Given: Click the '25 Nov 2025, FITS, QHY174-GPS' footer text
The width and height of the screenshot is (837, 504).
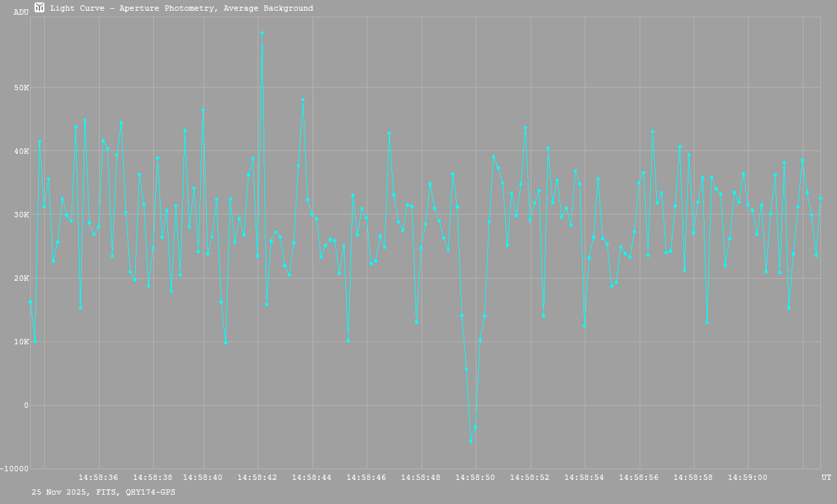Looking at the screenshot, I should click(104, 492).
